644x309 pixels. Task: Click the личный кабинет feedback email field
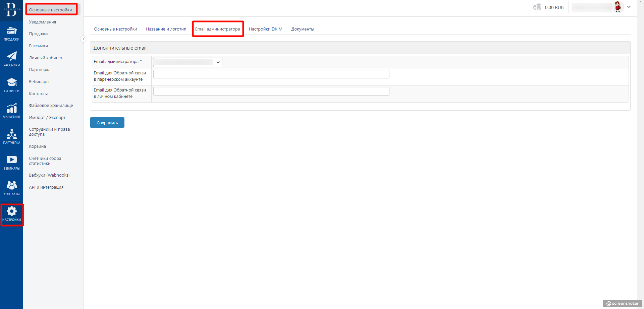271,91
